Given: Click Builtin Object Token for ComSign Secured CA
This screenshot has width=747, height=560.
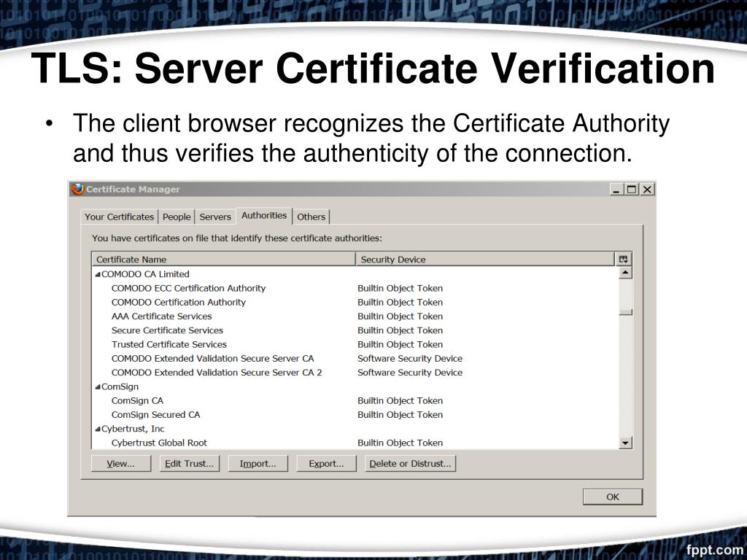Looking at the screenshot, I should (x=400, y=414).
